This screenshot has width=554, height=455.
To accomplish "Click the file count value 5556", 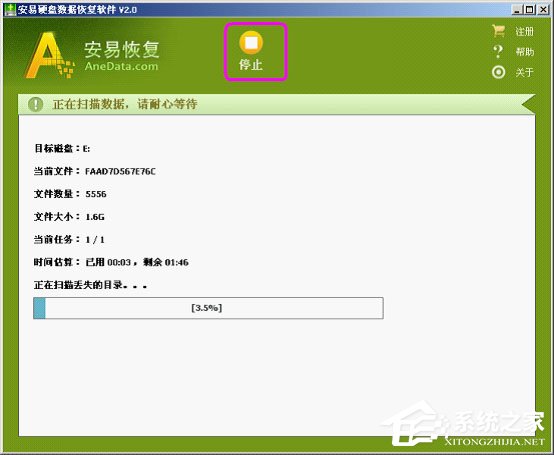I will tap(96, 194).
